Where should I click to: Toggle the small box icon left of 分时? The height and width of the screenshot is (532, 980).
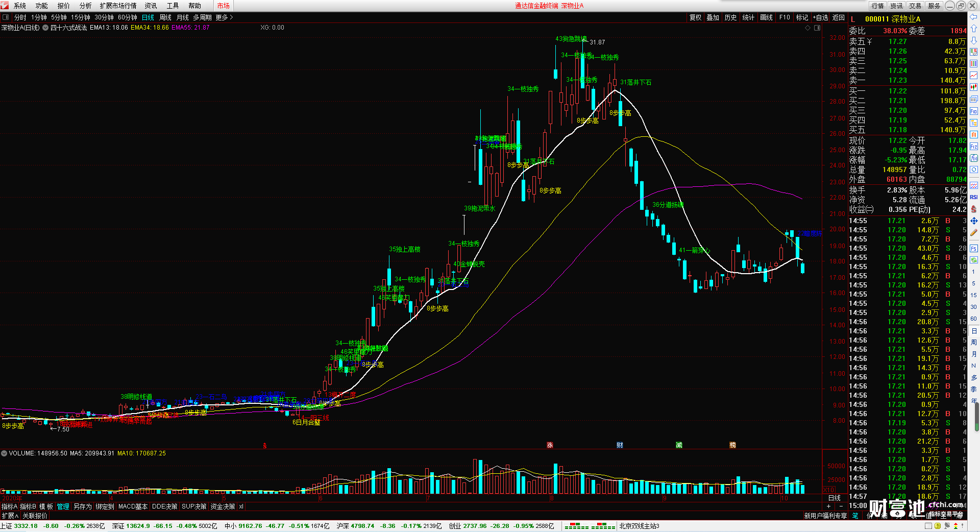pos(6,17)
